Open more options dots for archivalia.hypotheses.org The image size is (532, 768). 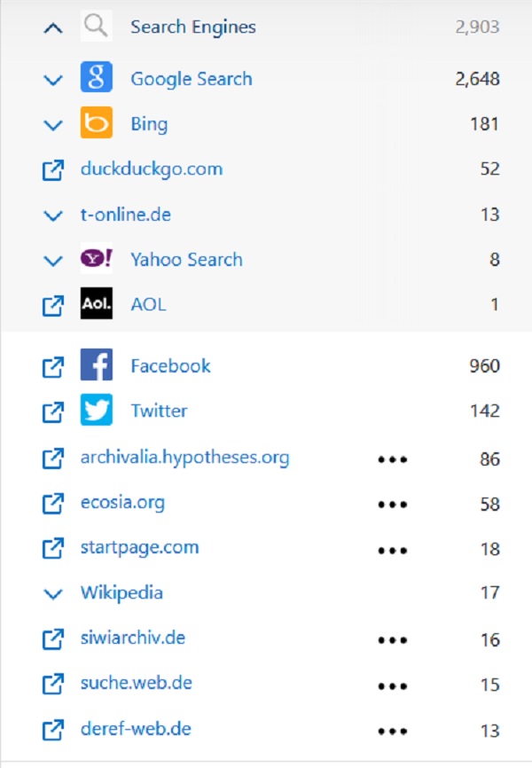(393, 459)
